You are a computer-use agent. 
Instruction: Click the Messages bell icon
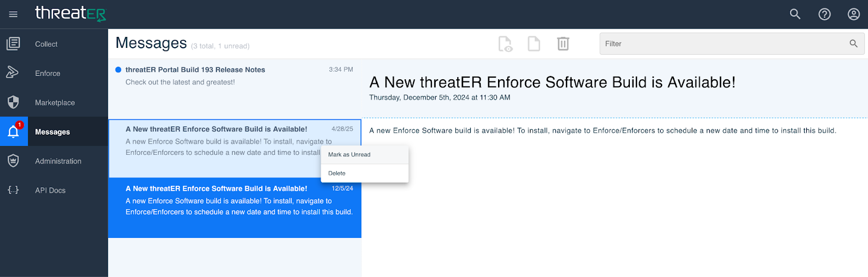point(14,132)
